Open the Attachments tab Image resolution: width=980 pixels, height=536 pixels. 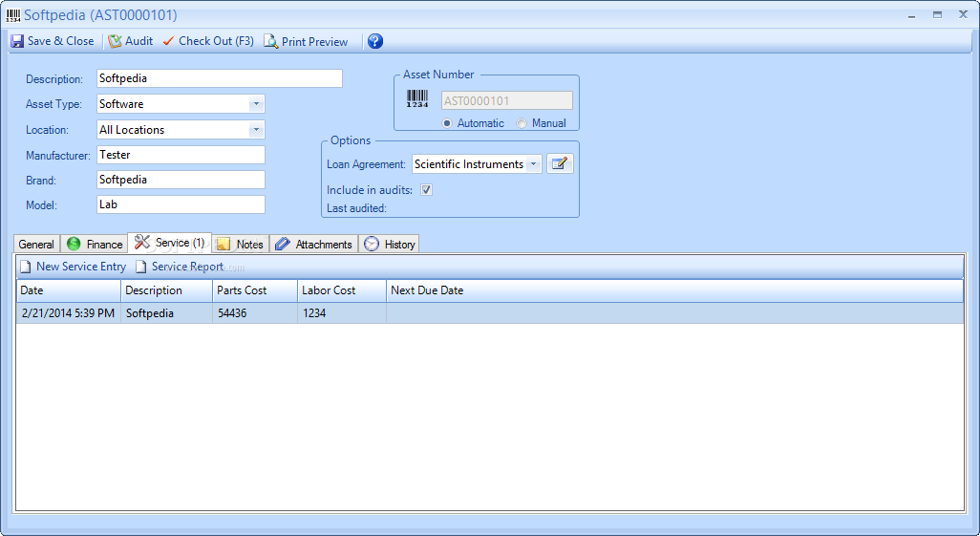[313, 244]
